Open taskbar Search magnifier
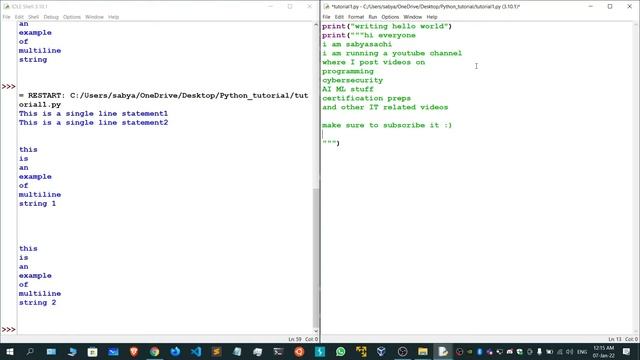The image size is (640, 360). pyautogui.click(x=30, y=351)
